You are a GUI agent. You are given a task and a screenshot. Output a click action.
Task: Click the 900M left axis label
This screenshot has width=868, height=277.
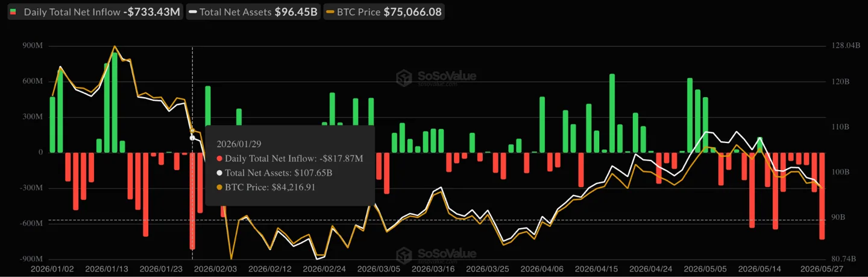click(31, 46)
